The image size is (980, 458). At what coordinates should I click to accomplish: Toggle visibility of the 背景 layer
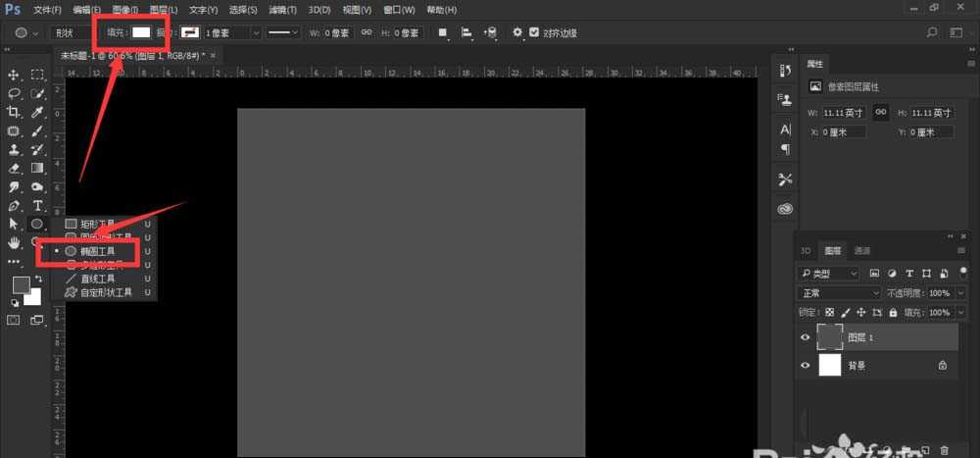[806, 365]
